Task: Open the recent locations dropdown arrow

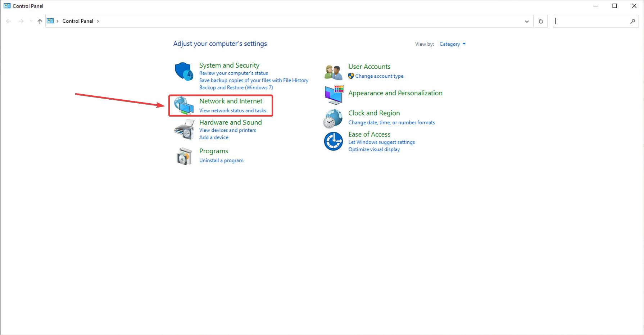Action: pyautogui.click(x=31, y=21)
